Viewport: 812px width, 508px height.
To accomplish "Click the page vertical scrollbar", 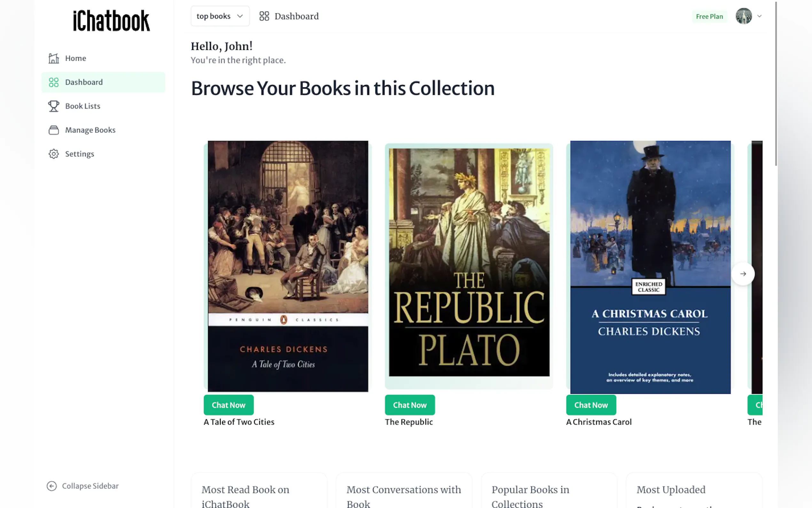I will pyautogui.click(x=776, y=84).
